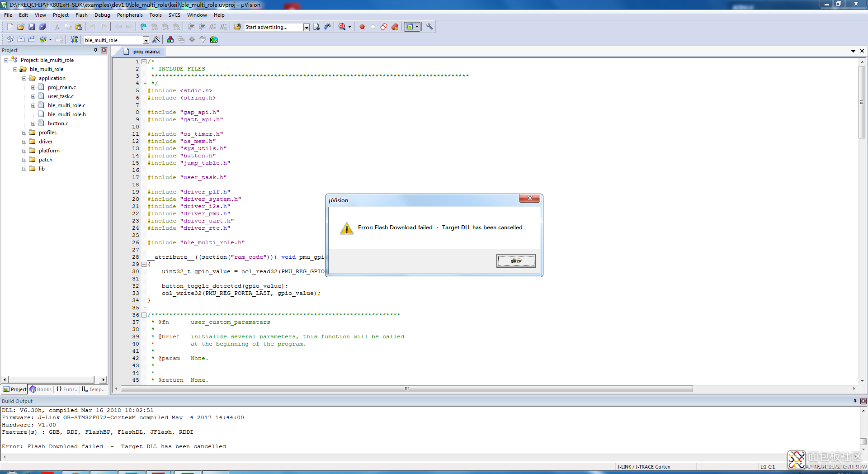
Task: Save the current file
Action: pyautogui.click(x=32, y=27)
